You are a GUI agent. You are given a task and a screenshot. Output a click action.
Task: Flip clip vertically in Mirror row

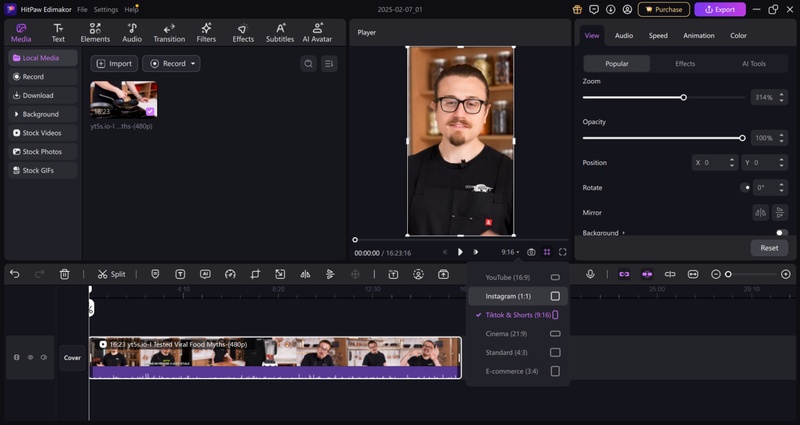click(x=780, y=212)
